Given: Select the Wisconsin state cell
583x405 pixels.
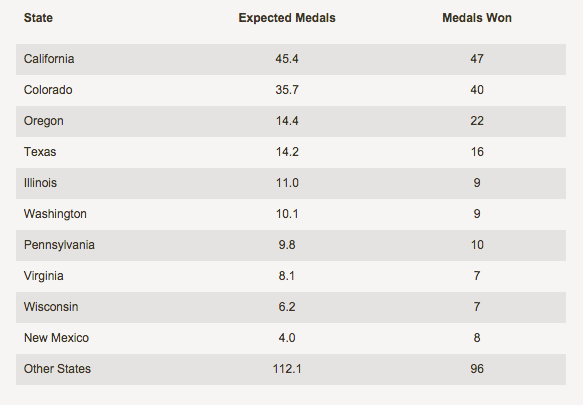Looking at the screenshot, I should coord(51,307).
